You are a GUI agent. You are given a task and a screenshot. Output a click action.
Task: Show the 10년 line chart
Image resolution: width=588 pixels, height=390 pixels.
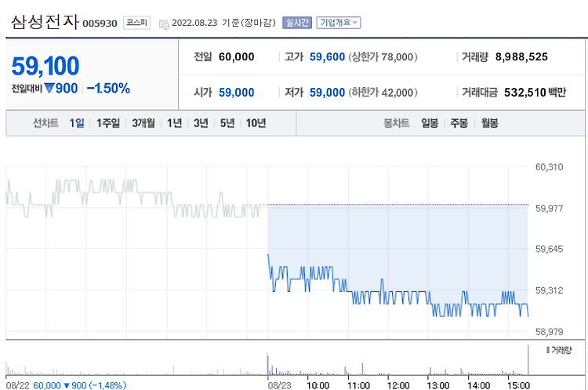[x=256, y=122]
